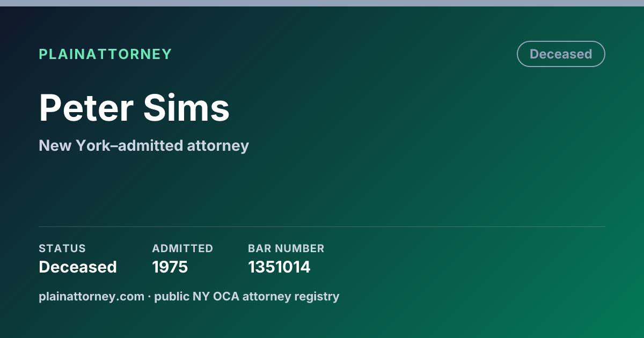Click the ADMITTED label
Screen dimensions: 644x338
pyautogui.click(x=182, y=248)
